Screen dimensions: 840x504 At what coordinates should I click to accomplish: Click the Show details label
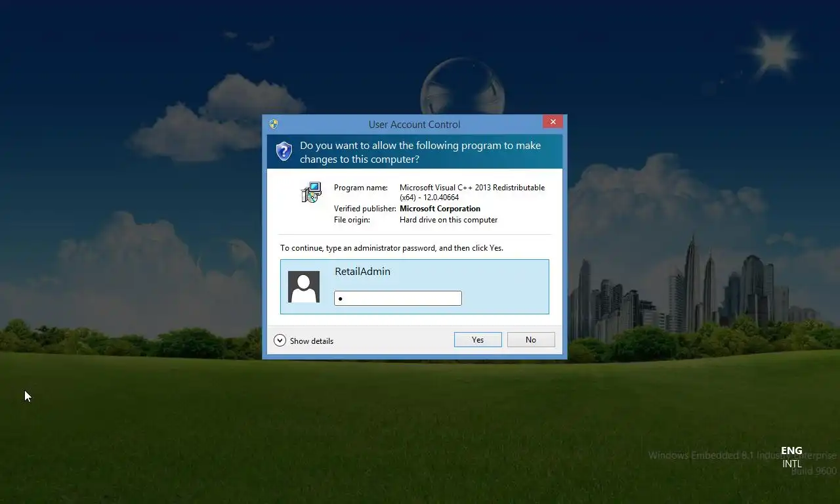point(312,341)
